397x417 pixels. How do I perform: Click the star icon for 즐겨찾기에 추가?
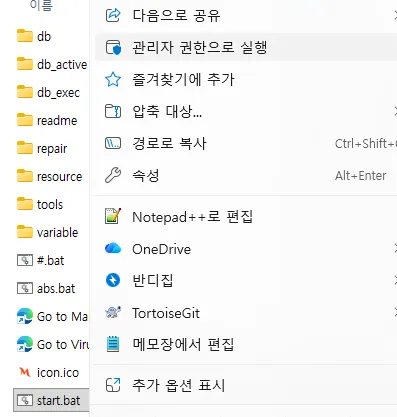click(113, 79)
